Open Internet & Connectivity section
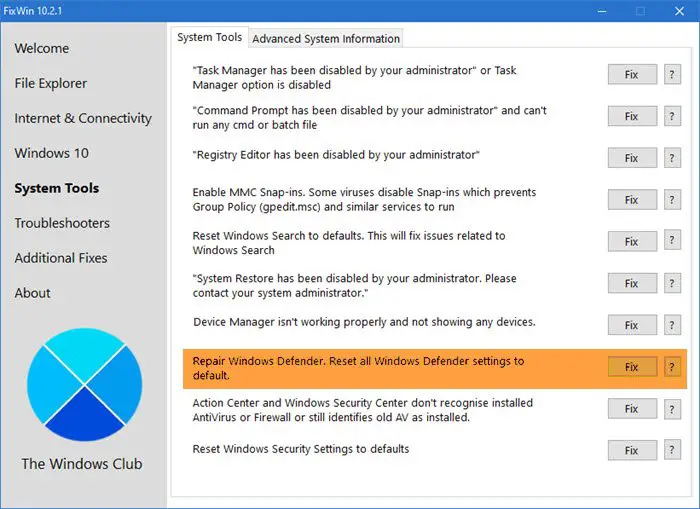 pyautogui.click(x=83, y=118)
